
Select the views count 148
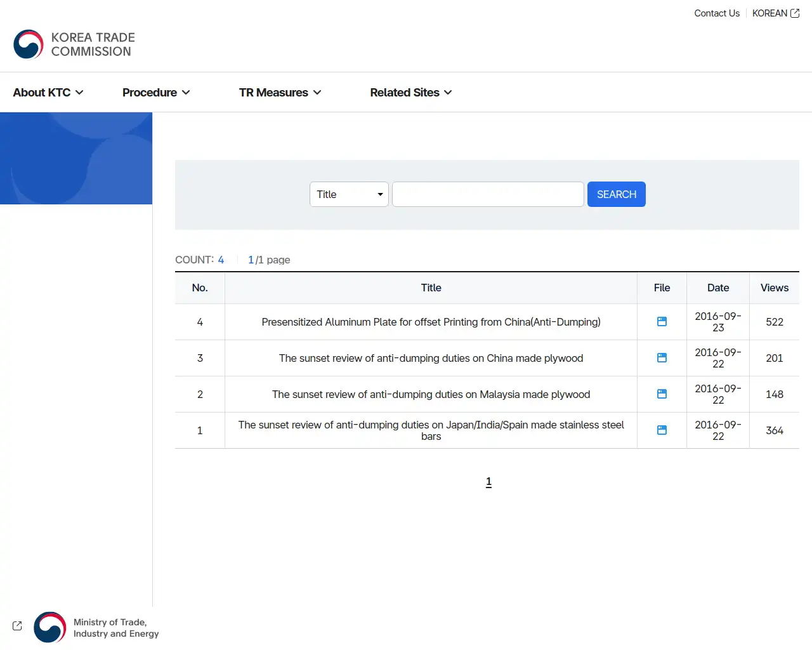click(x=775, y=394)
